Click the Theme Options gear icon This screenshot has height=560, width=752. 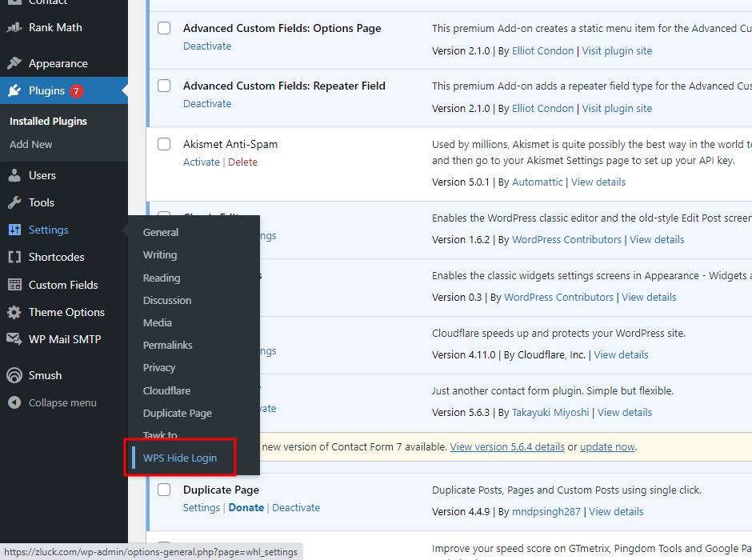point(14,312)
